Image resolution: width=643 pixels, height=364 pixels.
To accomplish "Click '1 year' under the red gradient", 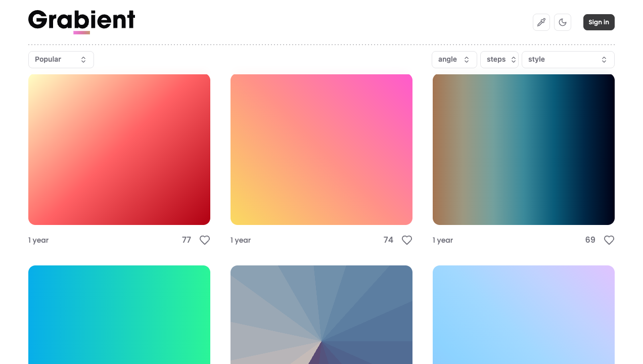I will coord(38,240).
